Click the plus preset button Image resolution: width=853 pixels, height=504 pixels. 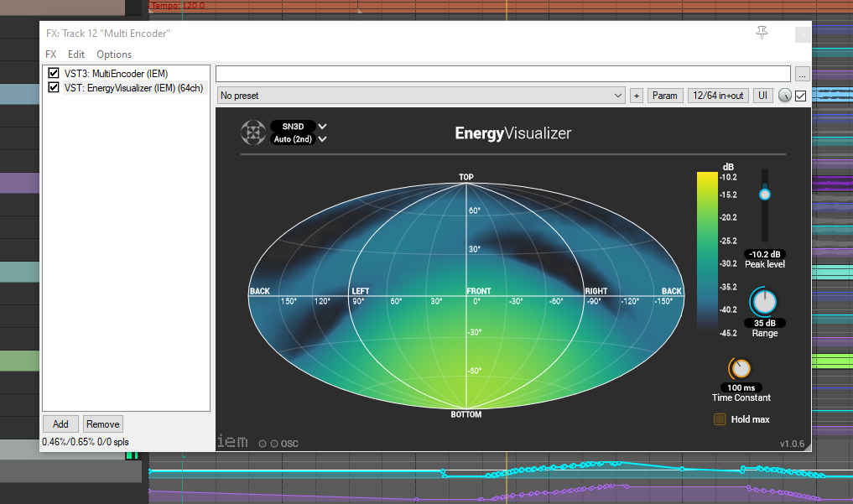pyautogui.click(x=636, y=96)
